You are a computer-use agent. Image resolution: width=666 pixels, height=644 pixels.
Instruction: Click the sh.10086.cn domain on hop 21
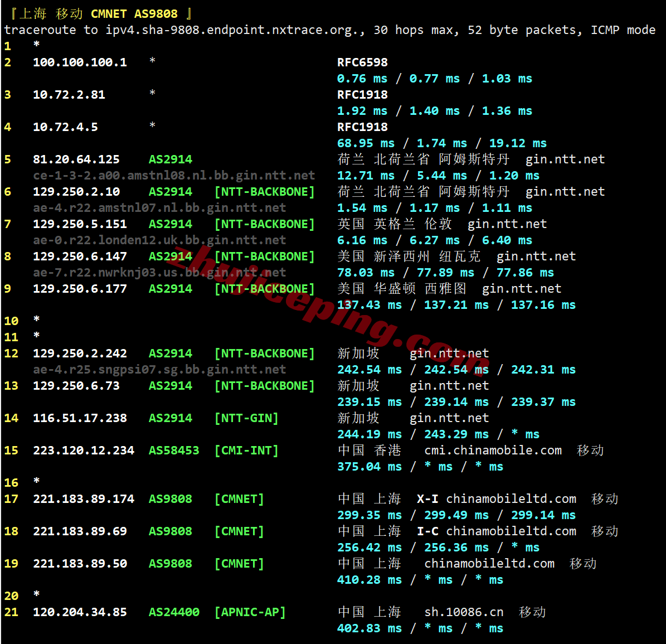coord(464,612)
